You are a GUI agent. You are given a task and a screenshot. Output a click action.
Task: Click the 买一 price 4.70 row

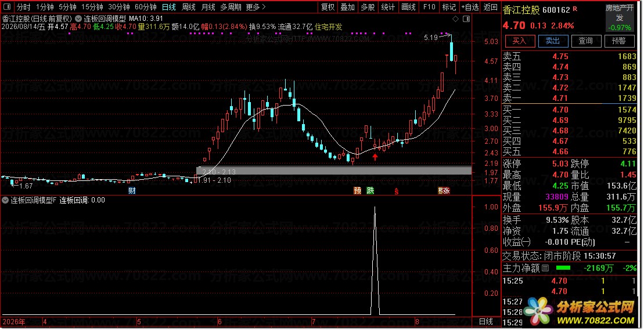(x=569, y=110)
